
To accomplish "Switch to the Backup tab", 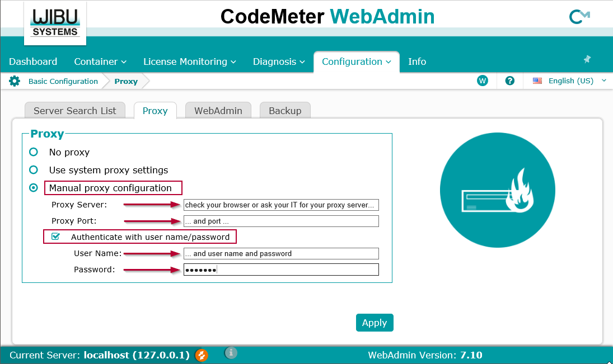I will pos(285,111).
